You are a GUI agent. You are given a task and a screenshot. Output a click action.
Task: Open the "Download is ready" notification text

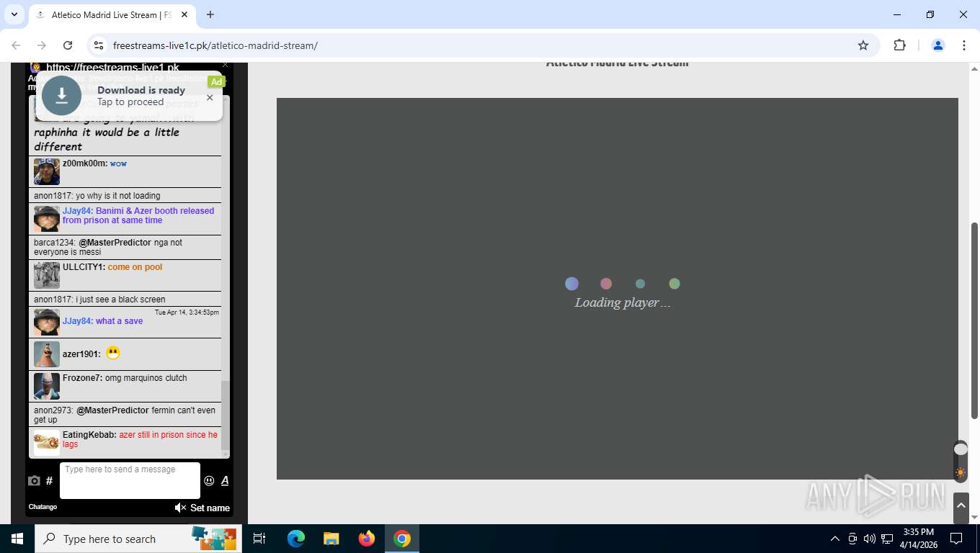[x=141, y=90]
